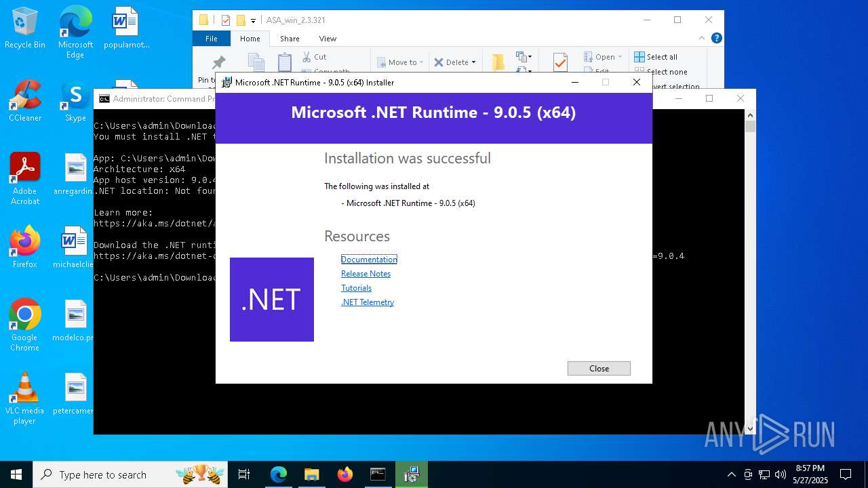
Task: Open Recycle Bin desktop icon
Action: click(x=25, y=28)
